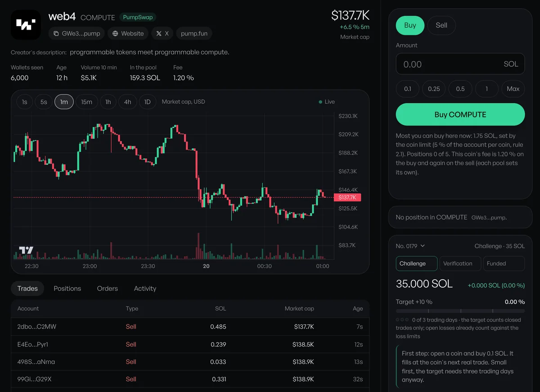Open the token's X profile
The height and width of the screenshot is (392, 540).
click(x=162, y=33)
